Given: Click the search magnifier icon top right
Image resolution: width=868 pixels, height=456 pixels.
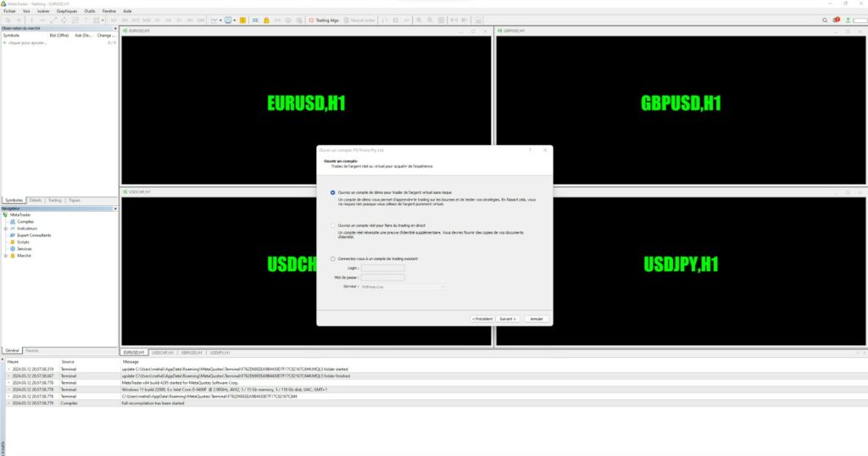Looking at the screenshot, I should [x=823, y=19].
